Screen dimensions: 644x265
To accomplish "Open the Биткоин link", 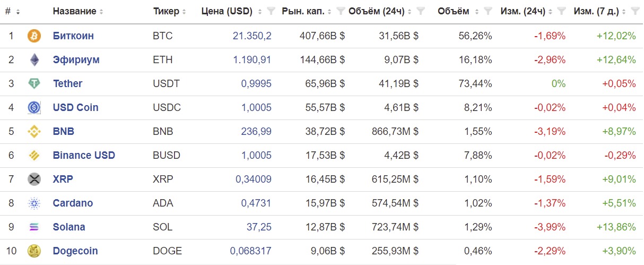I will pos(73,36).
